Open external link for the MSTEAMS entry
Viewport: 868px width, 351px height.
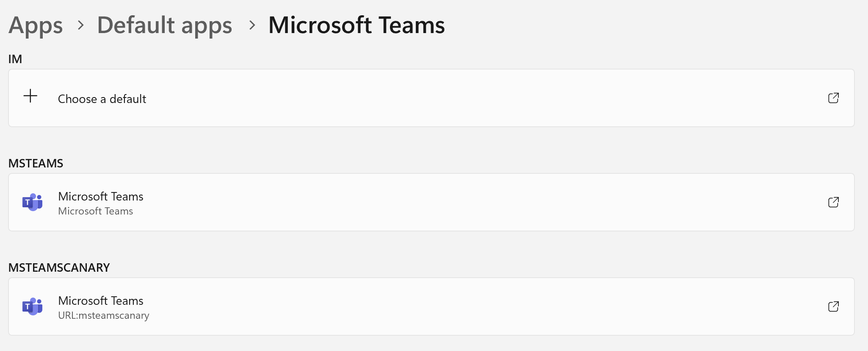tap(833, 202)
